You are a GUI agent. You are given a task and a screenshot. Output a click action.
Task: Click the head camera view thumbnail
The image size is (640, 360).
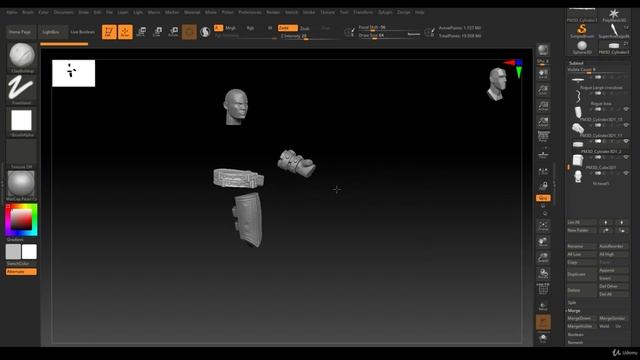(x=497, y=84)
